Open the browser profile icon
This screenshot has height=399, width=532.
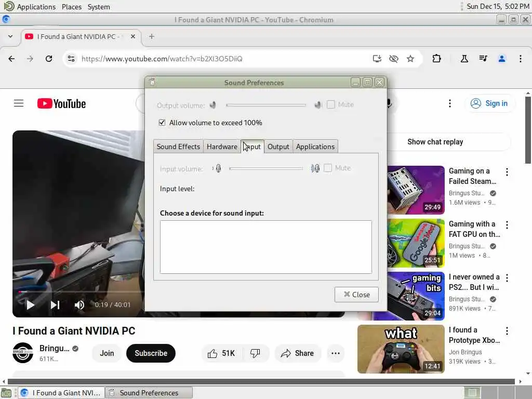pos(502,59)
